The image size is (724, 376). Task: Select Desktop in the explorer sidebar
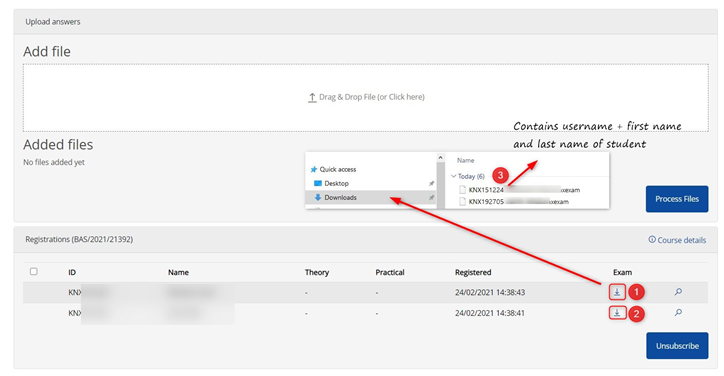(x=336, y=183)
